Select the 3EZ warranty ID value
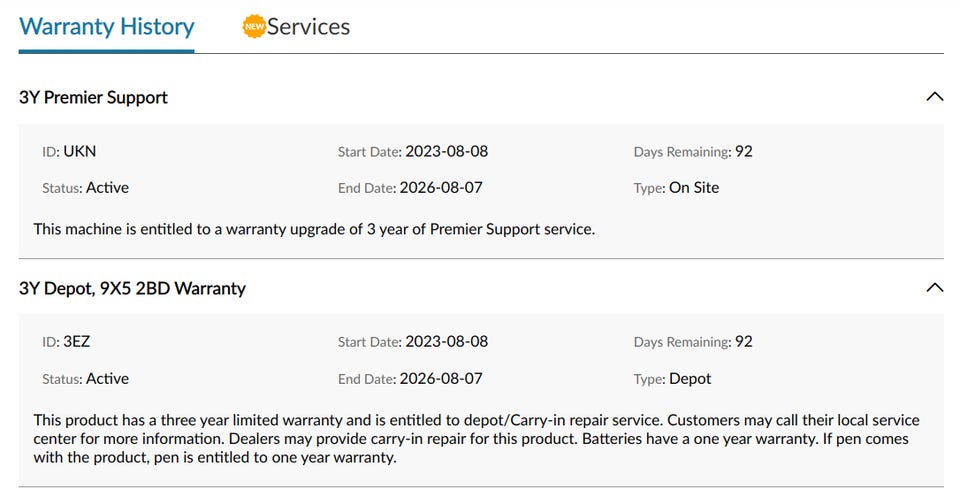 pos(77,342)
